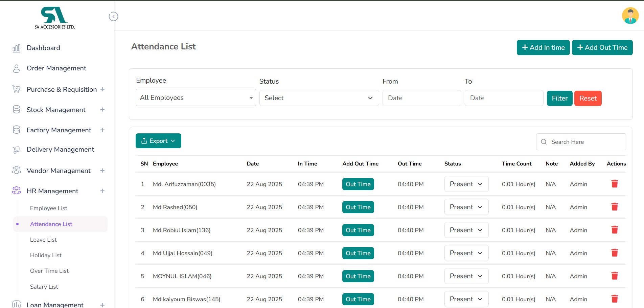
Task: Go to Leave List page
Action: pos(43,240)
